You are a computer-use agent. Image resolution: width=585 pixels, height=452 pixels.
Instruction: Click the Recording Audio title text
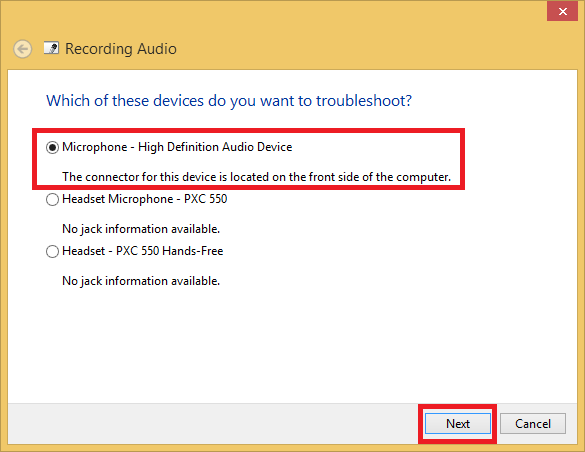121,49
